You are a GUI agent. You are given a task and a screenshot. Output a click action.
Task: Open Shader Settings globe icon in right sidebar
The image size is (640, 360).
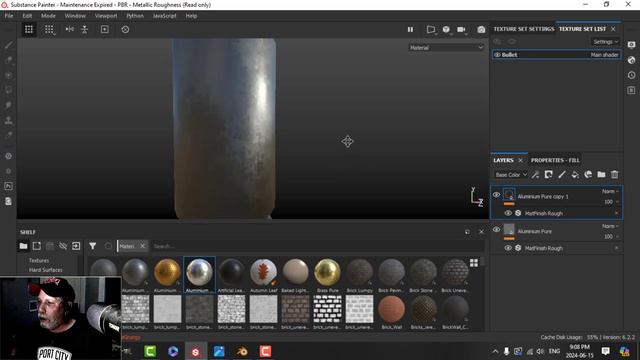point(631,60)
